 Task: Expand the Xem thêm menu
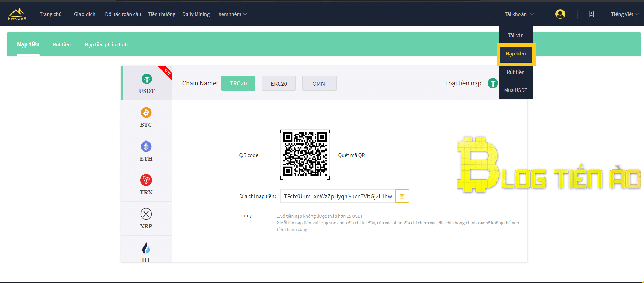click(232, 14)
